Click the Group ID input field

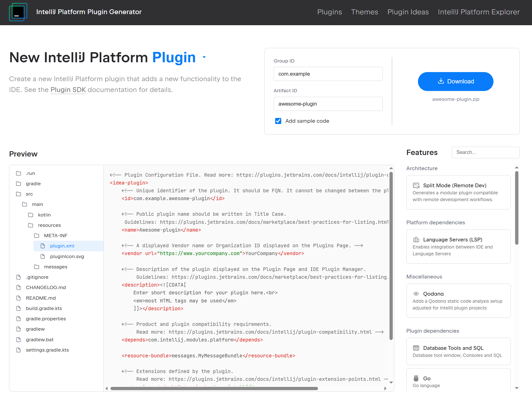pos(328,74)
